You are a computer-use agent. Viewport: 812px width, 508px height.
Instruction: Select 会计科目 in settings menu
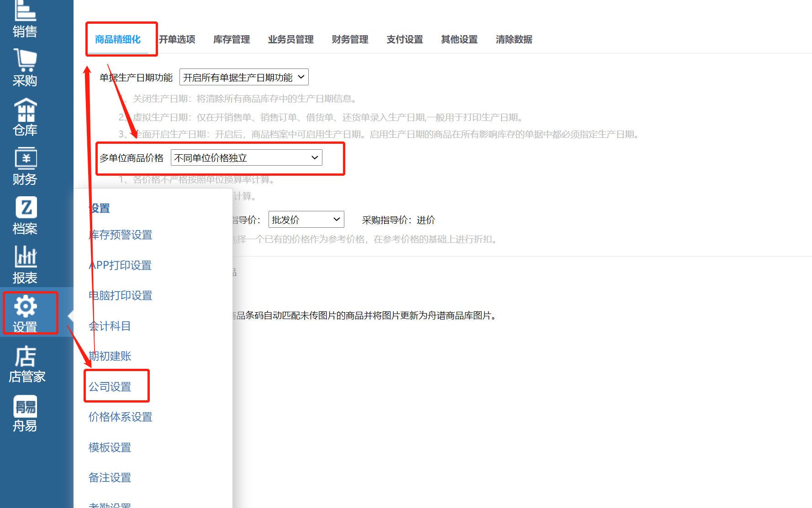point(110,326)
